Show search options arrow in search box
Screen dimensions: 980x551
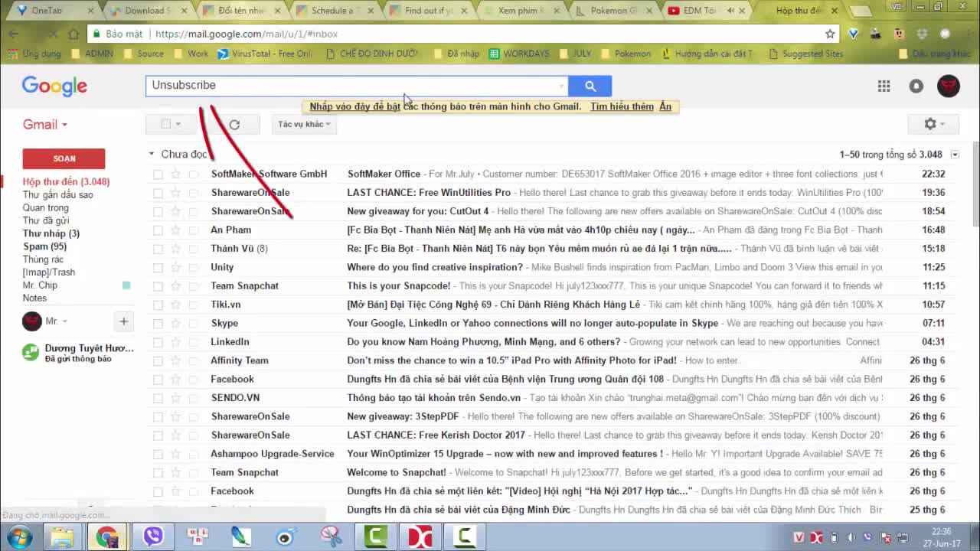pyautogui.click(x=562, y=86)
